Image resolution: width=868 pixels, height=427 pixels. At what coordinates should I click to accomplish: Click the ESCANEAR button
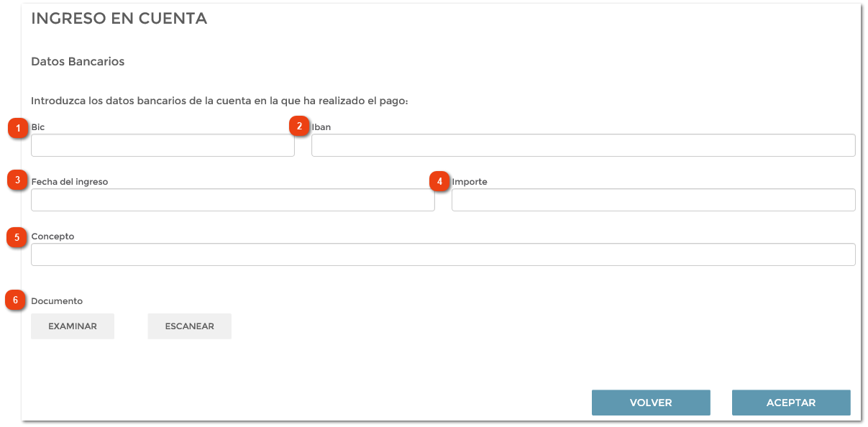(x=189, y=326)
